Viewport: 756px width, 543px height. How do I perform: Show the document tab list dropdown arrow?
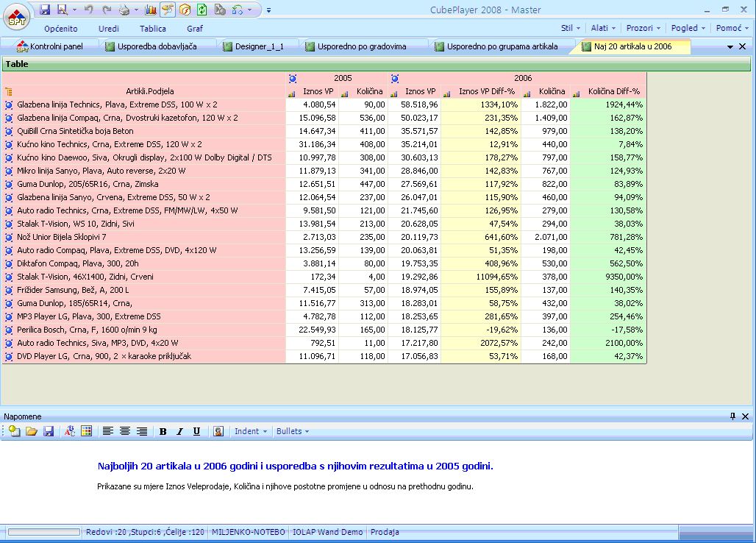point(730,47)
